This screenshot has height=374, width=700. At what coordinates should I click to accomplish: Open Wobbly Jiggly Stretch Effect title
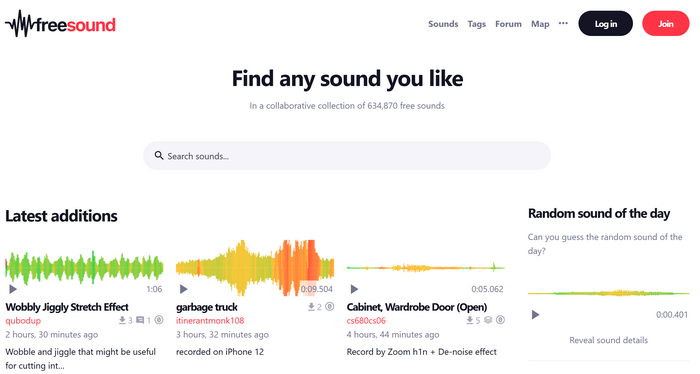pyautogui.click(x=67, y=307)
